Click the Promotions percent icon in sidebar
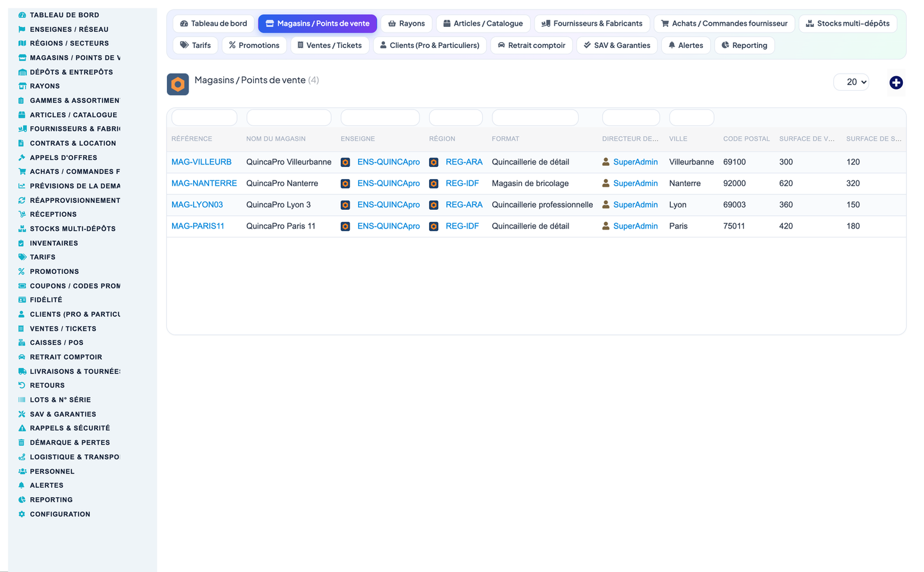The height and width of the screenshot is (572, 924). click(22, 272)
